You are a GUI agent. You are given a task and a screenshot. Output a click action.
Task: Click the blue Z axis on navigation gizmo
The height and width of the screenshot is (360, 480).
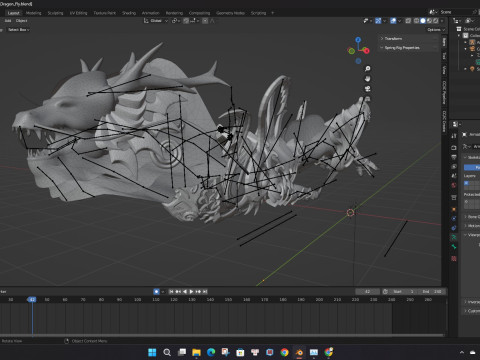click(358, 40)
